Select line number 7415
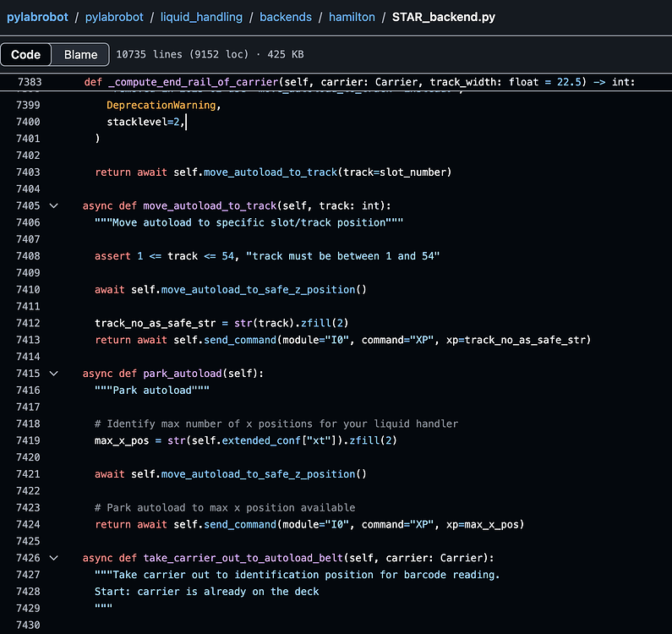 click(x=28, y=374)
